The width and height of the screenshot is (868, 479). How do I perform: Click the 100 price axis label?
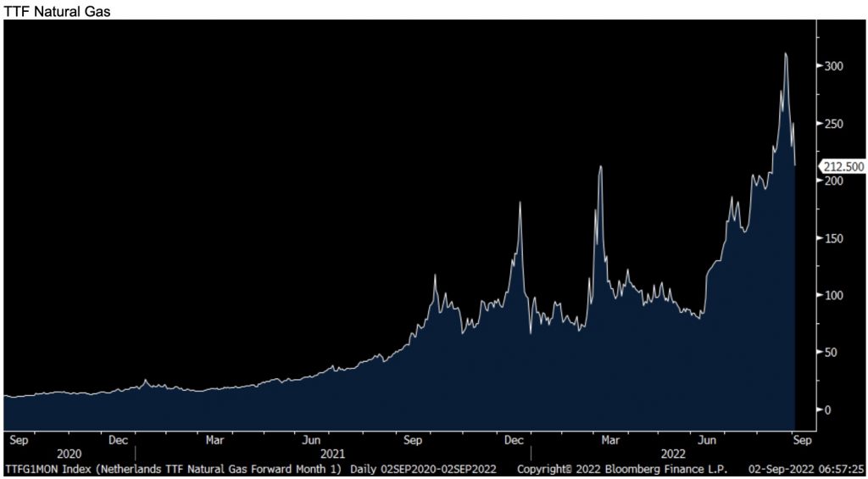pyautogui.click(x=834, y=295)
